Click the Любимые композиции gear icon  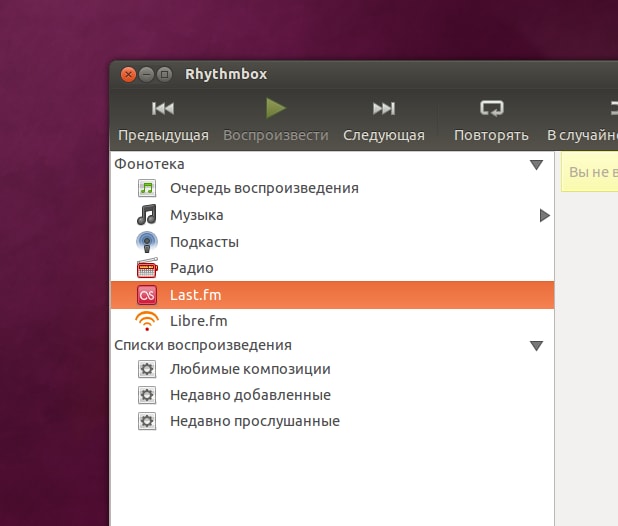(147, 369)
